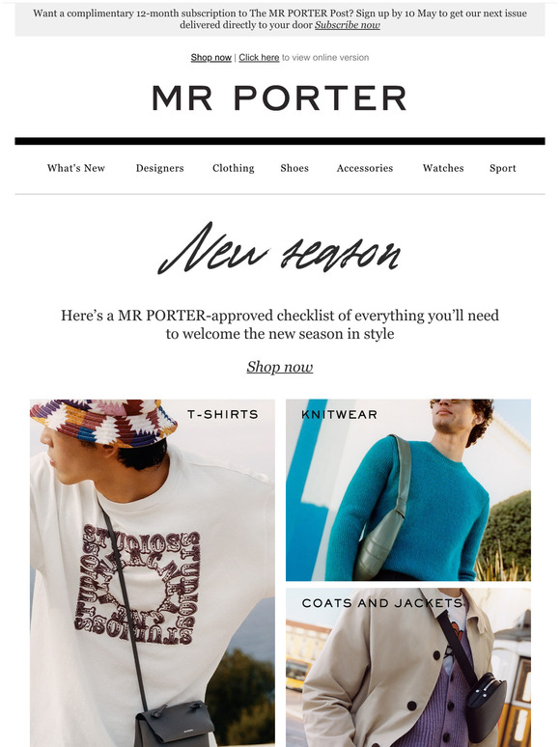
Task: Open the Watches menu item
Action: tap(443, 168)
